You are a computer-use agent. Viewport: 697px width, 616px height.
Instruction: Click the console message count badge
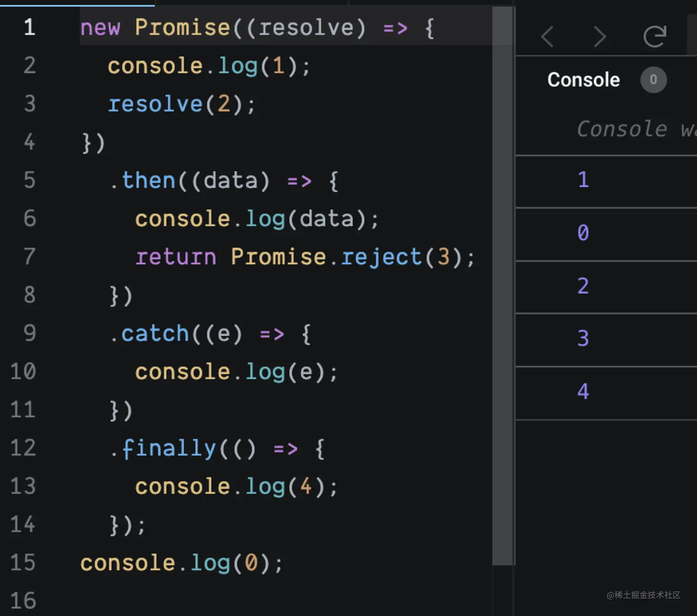pos(653,80)
